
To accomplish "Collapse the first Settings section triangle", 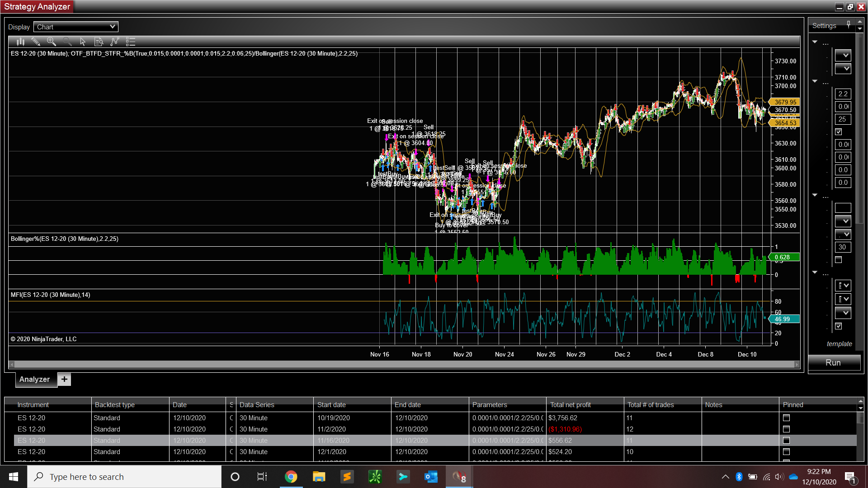I will (815, 42).
